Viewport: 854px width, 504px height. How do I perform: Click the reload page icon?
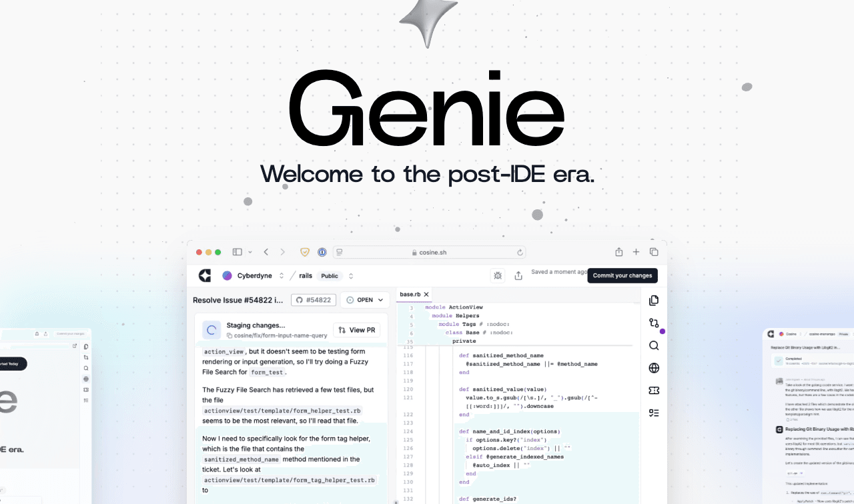click(x=520, y=252)
